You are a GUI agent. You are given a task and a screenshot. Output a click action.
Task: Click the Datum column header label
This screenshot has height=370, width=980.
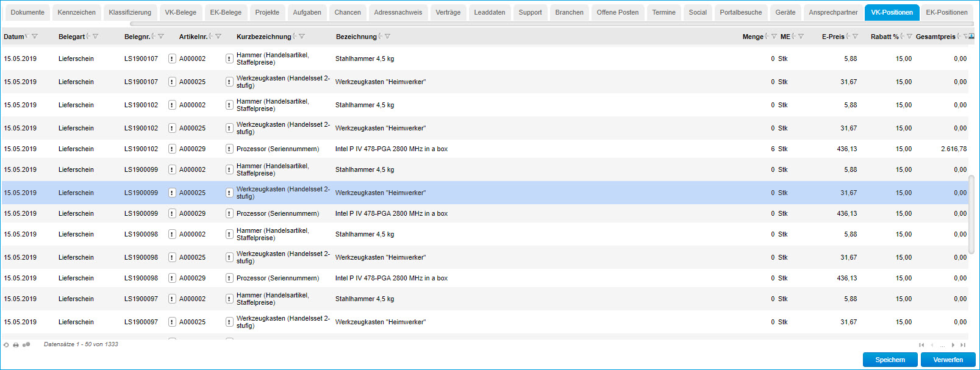pos(13,37)
